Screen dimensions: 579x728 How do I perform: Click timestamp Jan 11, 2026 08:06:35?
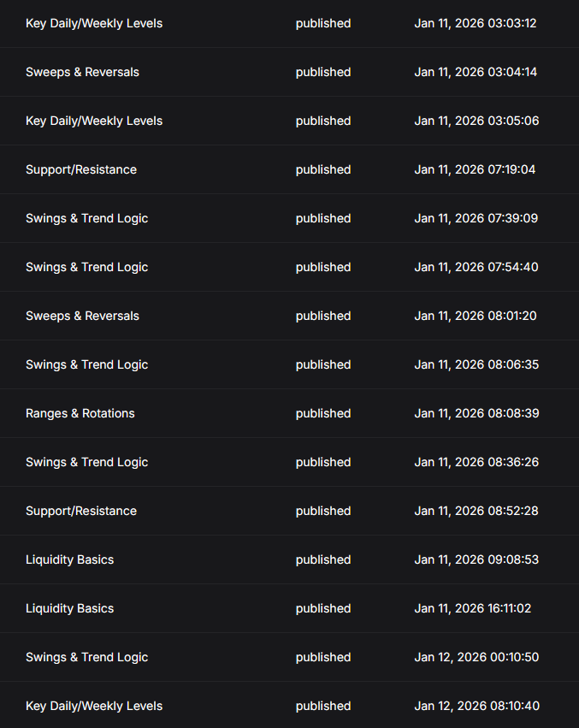click(476, 364)
